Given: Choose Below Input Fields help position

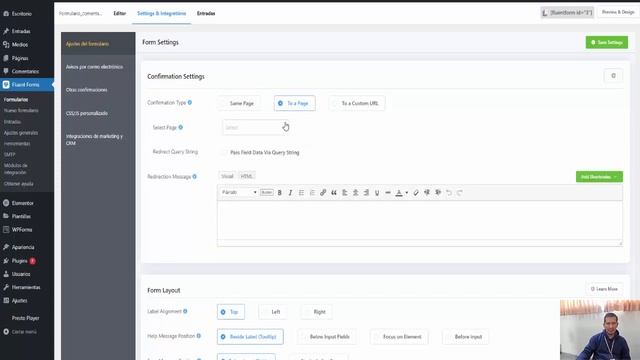Looking at the screenshot, I should (327, 337).
